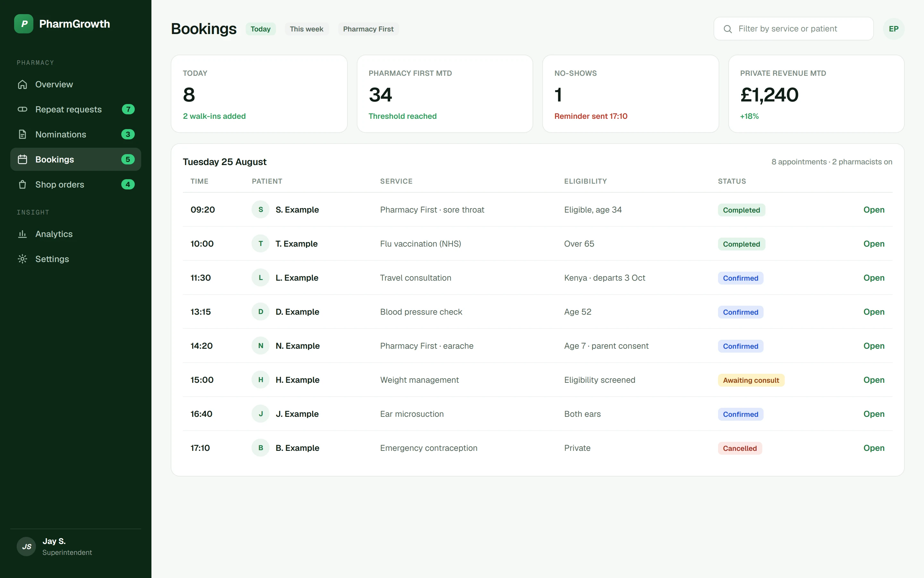Click the Repeat requests pill icon

(x=22, y=109)
